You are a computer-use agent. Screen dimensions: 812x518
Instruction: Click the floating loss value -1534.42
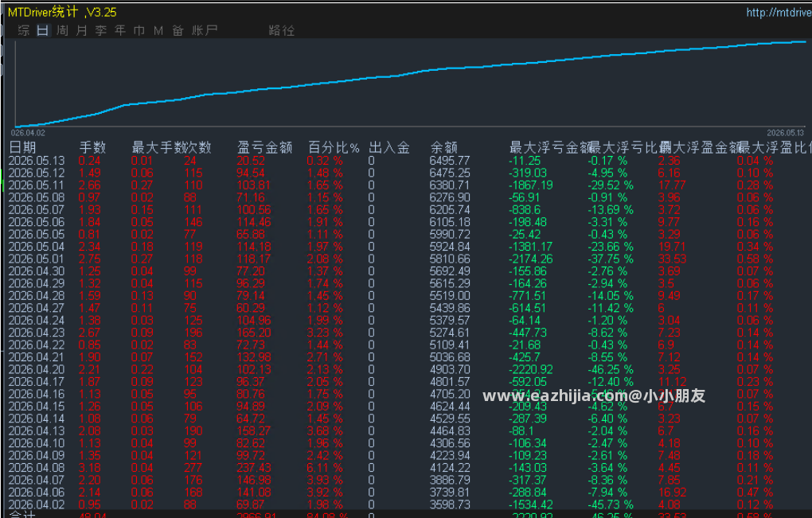pos(531,504)
